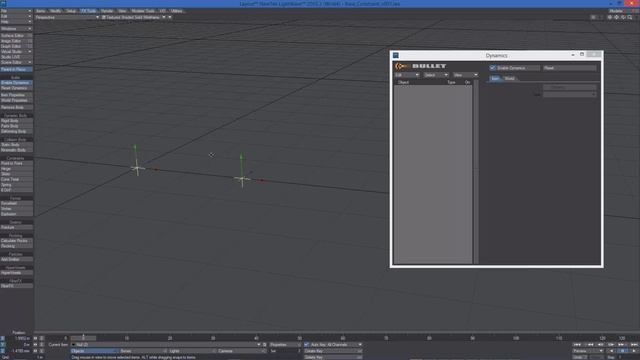This screenshot has height=360, width=640.
Task: Open HyperVoxels panel
Action: 16,273
